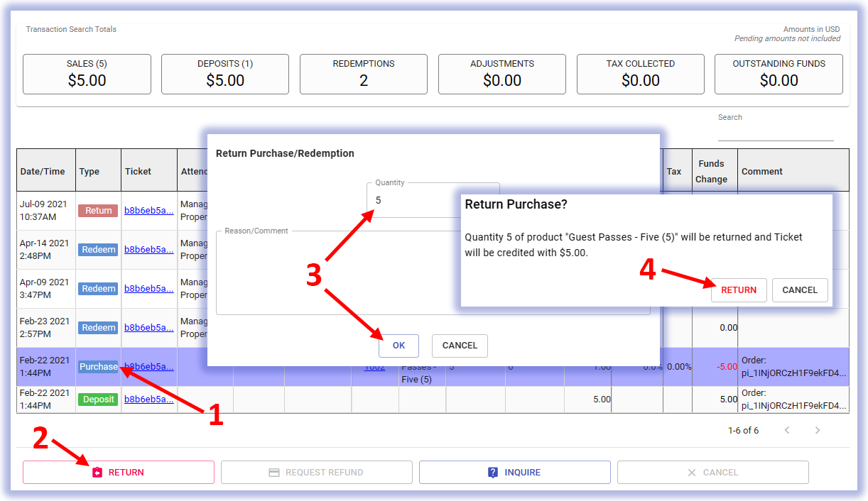The image size is (868, 501).
Task: Click the -5.00 funds change value
Action: coord(727,367)
